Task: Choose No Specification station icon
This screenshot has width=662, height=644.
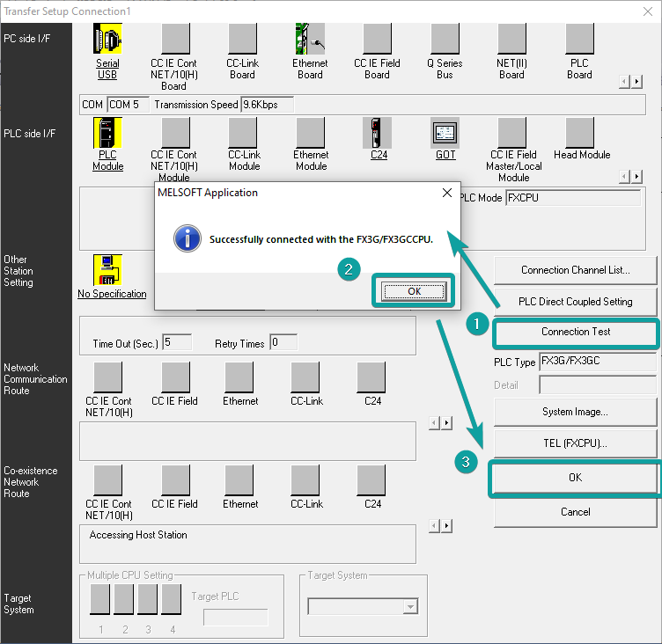Action: pos(107,270)
